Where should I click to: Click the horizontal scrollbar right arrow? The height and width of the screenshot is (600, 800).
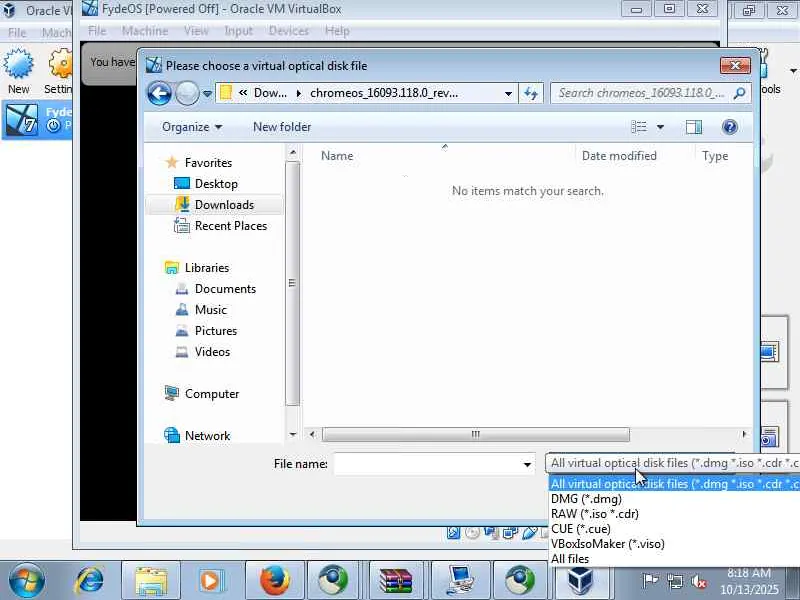point(744,435)
